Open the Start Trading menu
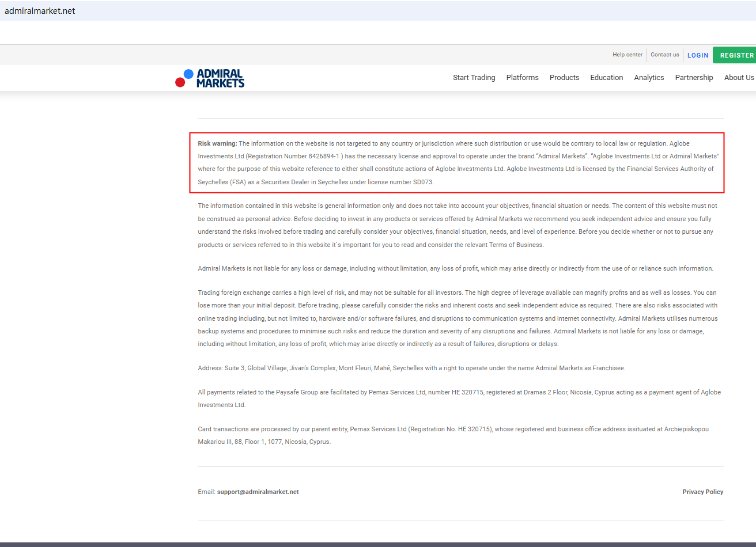Image resolution: width=756 pixels, height=547 pixels. coord(474,78)
